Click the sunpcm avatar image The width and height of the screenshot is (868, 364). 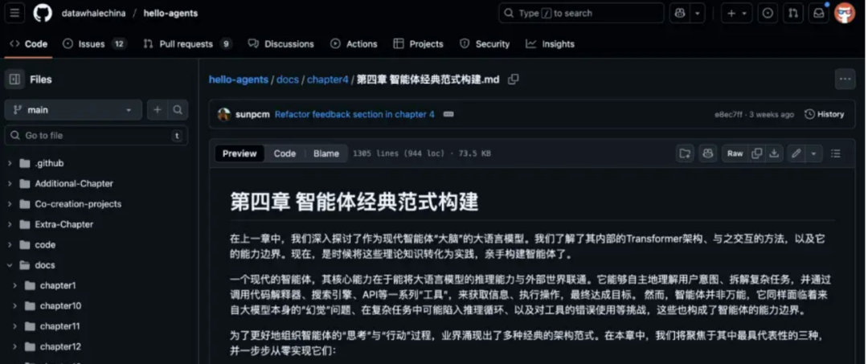[224, 115]
